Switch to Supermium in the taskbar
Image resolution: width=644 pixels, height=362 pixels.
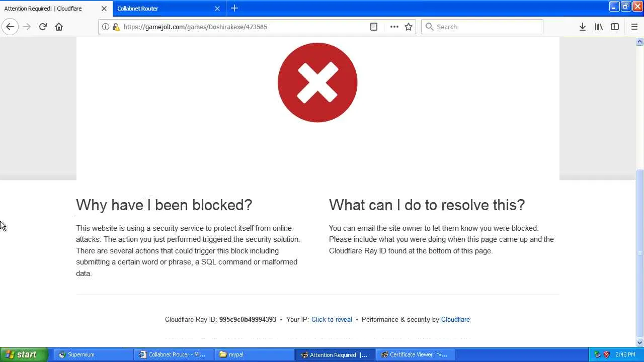point(94,354)
